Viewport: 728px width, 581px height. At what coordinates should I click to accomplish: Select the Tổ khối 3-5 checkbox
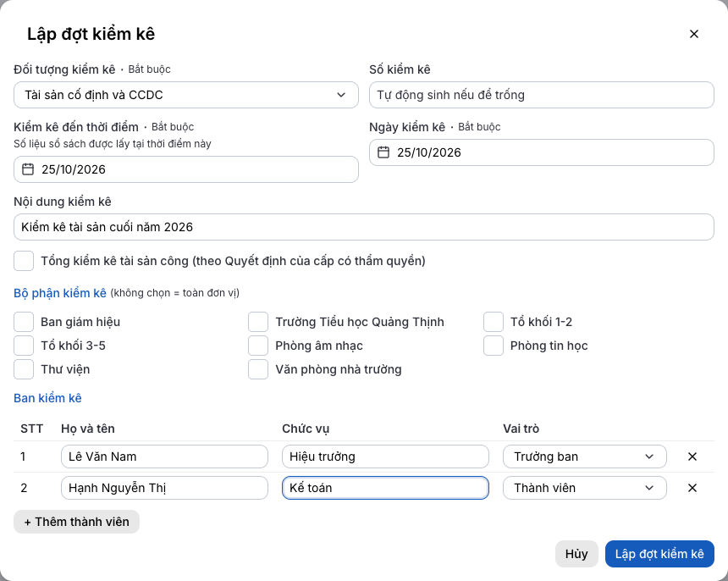pyautogui.click(x=24, y=346)
